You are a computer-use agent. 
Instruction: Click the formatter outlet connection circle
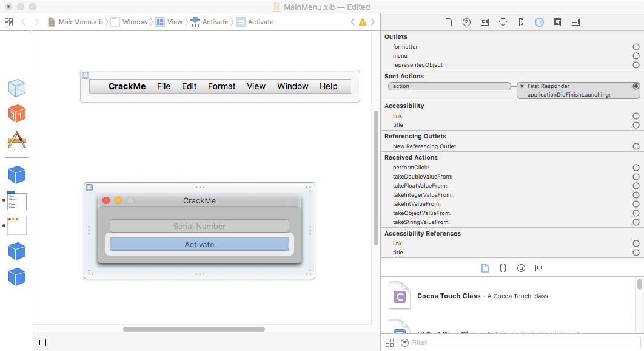click(x=636, y=47)
